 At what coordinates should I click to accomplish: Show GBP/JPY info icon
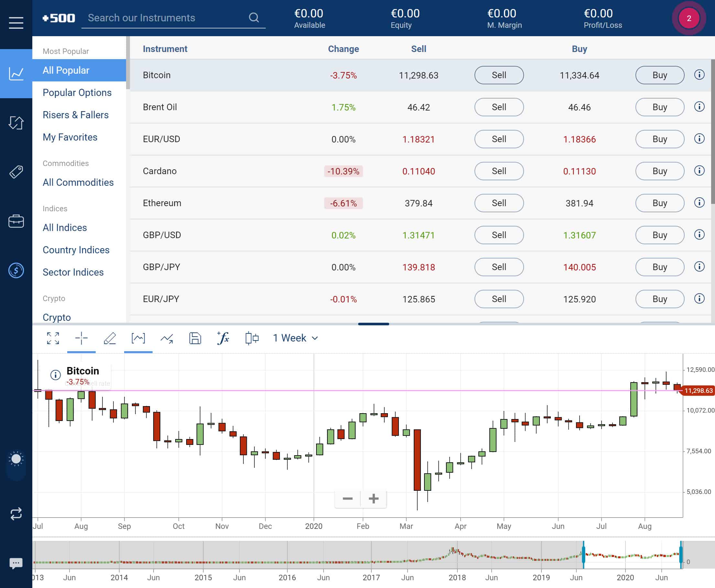click(699, 267)
